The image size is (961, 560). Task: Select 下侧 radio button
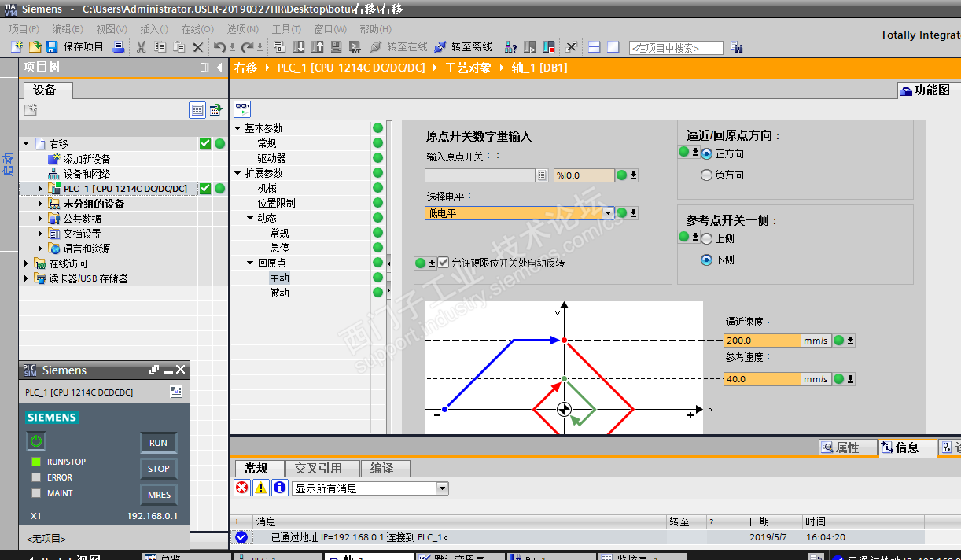(x=706, y=260)
